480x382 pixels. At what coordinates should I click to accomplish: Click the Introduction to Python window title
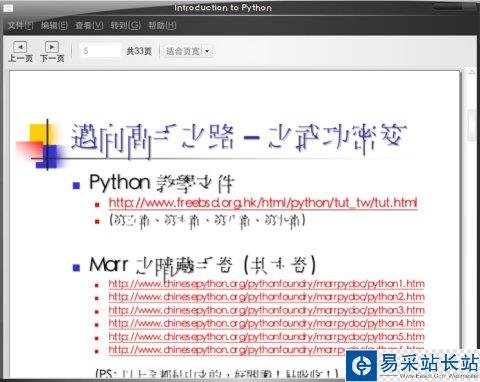coord(223,8)
